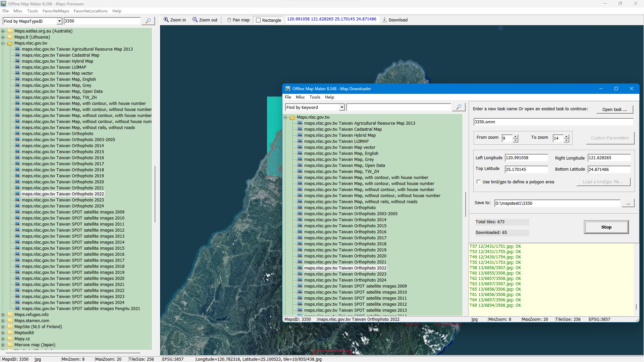Open the Find by Keyword dropdown
Image resolution: width=644 pixels, height=362 pixels.
click(x=342, y=107)
